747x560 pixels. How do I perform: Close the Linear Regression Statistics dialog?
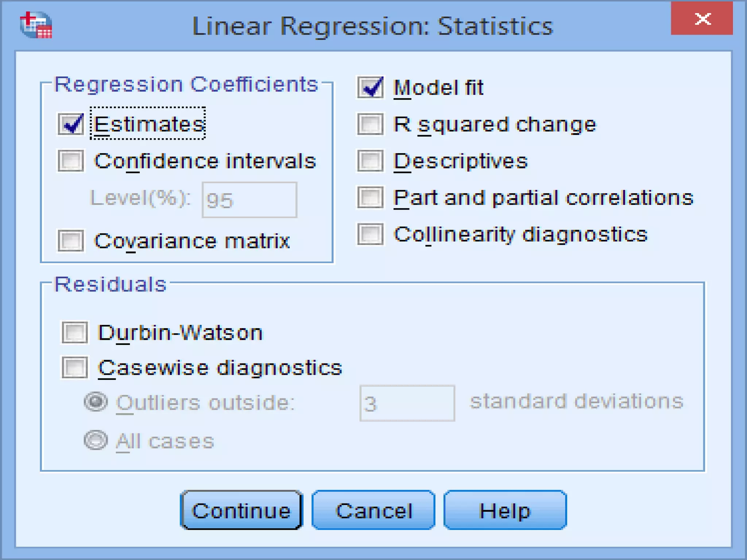pos(702,19)
